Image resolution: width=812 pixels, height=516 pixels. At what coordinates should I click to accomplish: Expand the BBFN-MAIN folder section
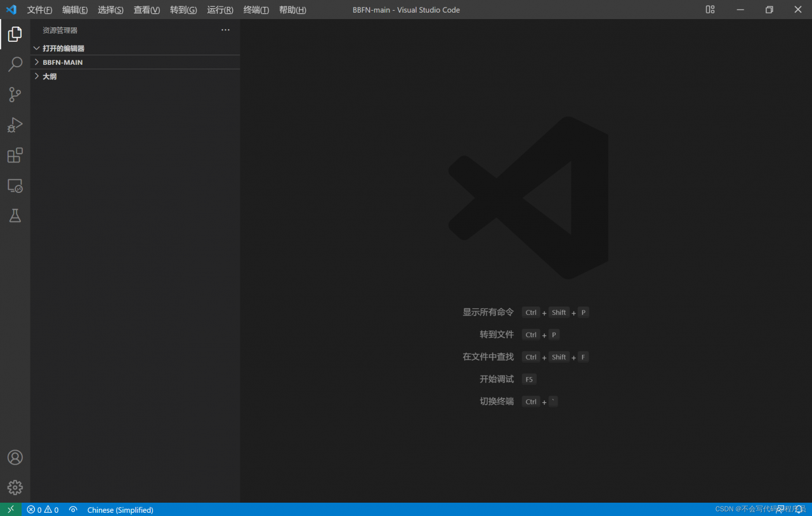pyautogui.click(x=135, y=62)
